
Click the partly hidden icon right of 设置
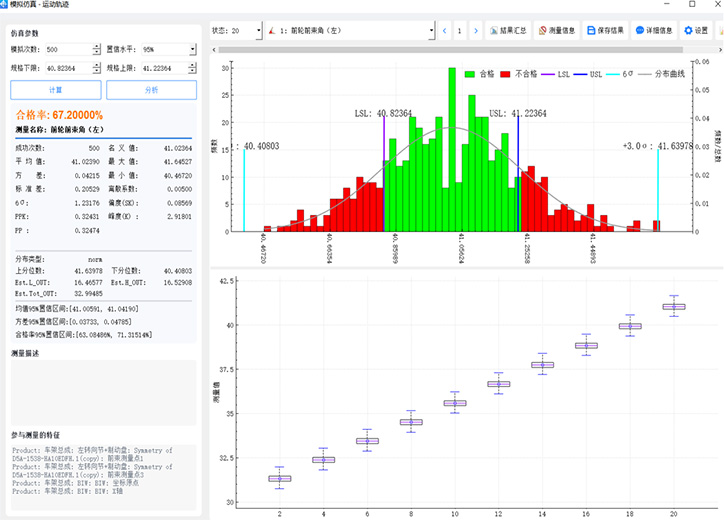pyautogui.click(x=719, y=31)
